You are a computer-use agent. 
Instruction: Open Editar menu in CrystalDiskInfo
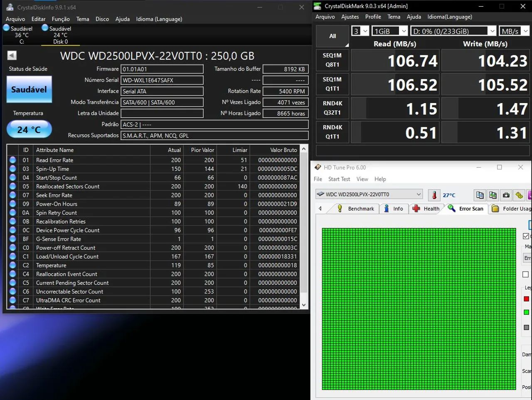coord(38,19)
